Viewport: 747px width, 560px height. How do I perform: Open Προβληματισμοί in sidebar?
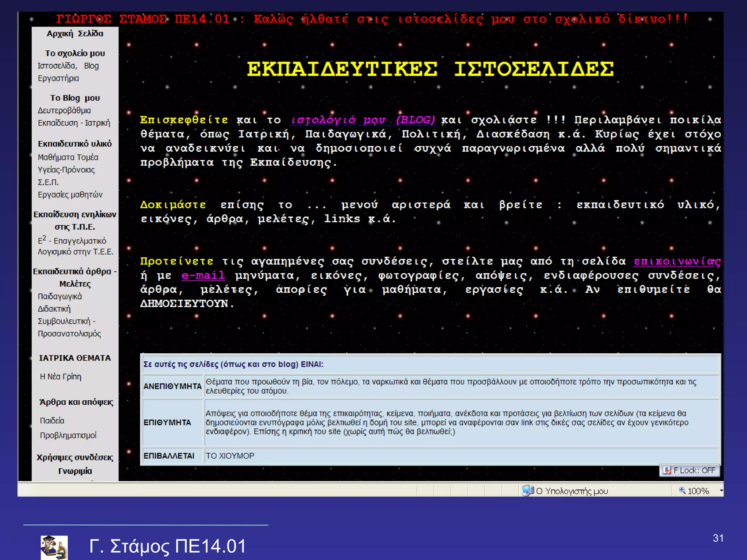point(68,435)
